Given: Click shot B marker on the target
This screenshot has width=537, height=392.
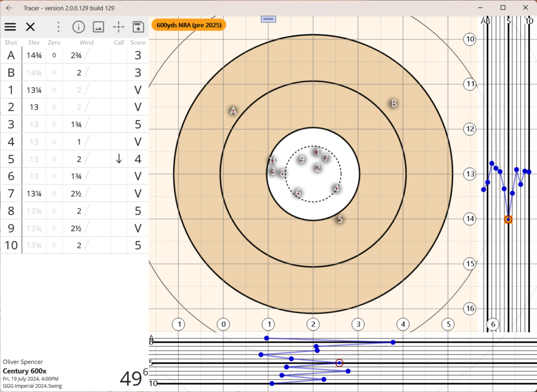Looking at the screenshot, I should (394, 103).
